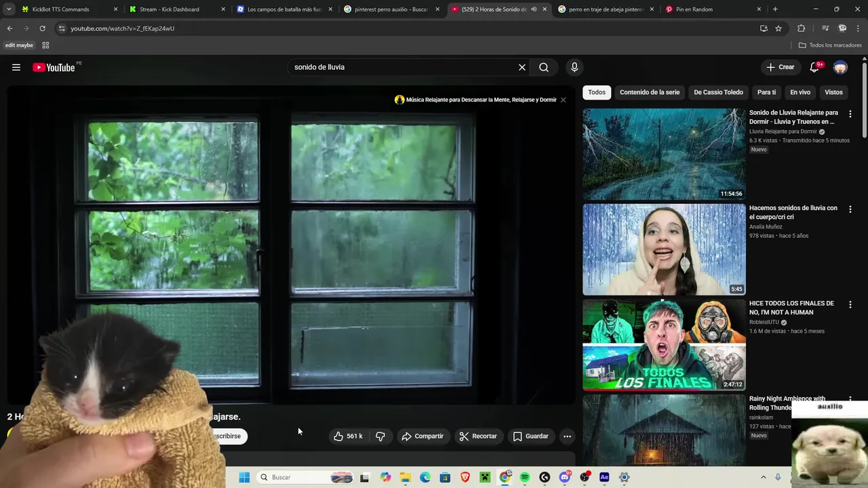Open YouTube notifications bell
Screen dimensions: 868x488
click(815, 67)
